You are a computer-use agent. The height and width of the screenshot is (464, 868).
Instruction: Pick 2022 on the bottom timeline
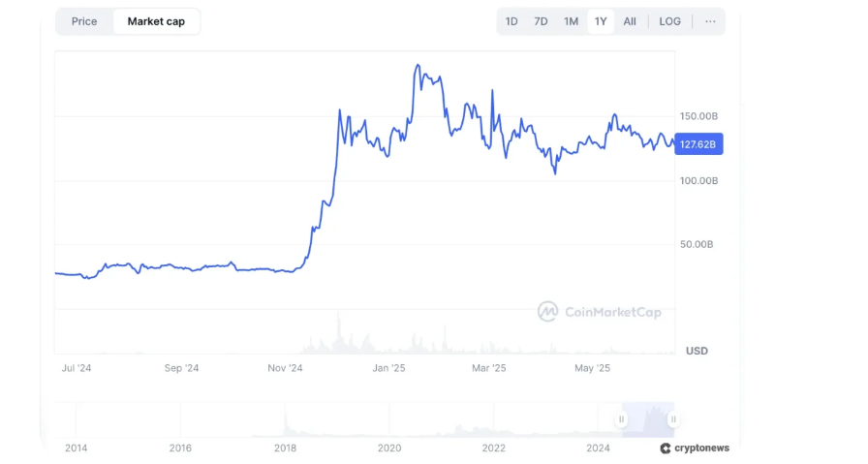494,448
